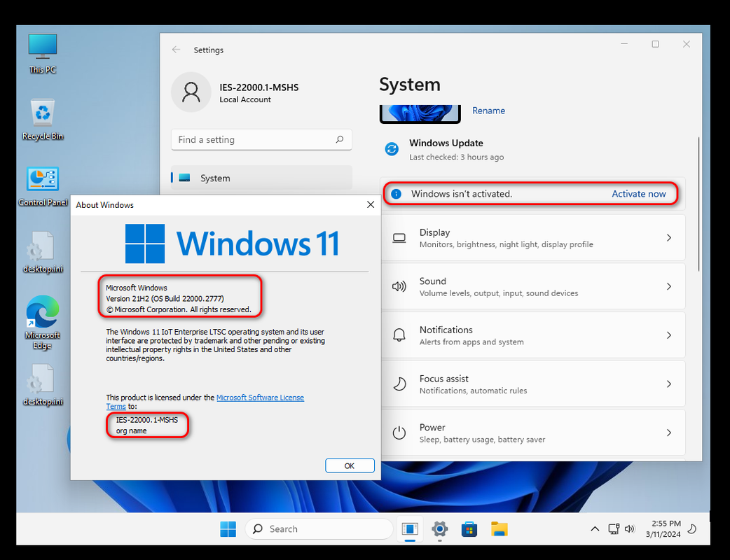Click the Terms link in About dialog

point(116,407)
